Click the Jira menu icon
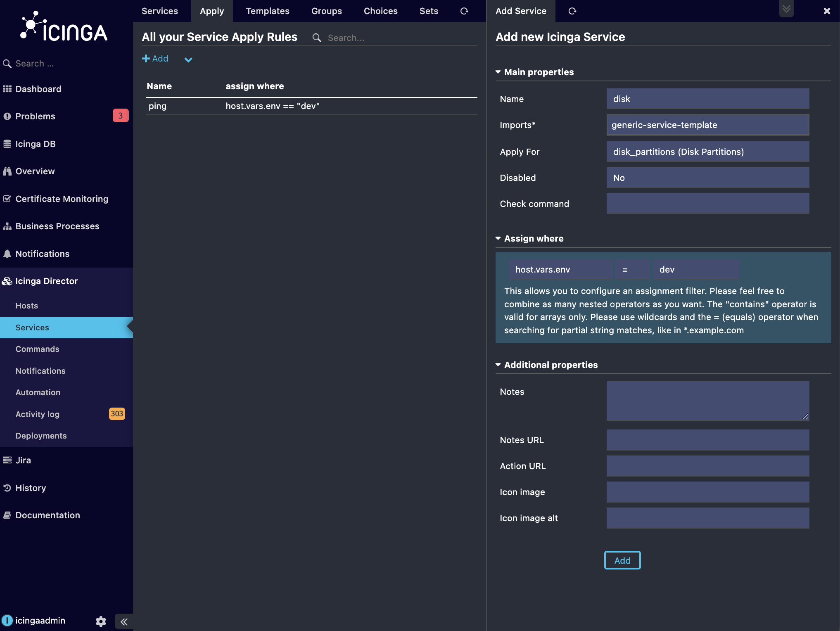 (7, 460)
